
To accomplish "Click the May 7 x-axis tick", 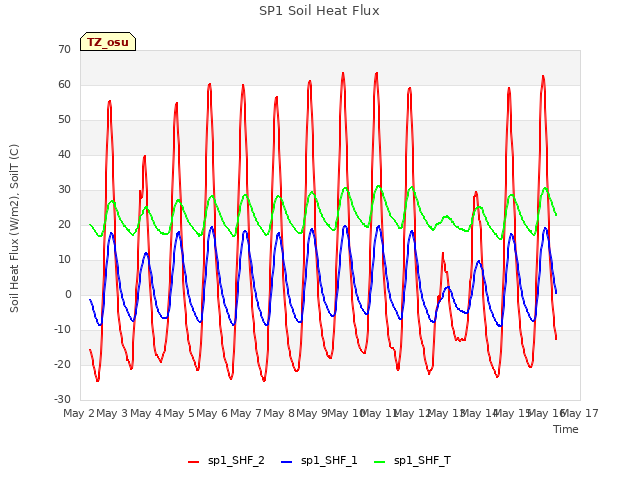I will [246, 413].
